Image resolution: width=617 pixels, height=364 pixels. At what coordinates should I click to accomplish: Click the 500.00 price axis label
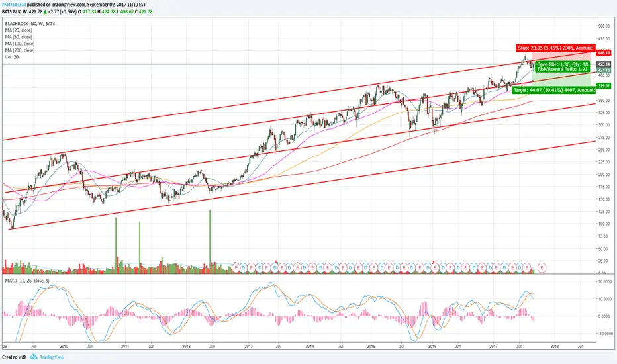604,26
